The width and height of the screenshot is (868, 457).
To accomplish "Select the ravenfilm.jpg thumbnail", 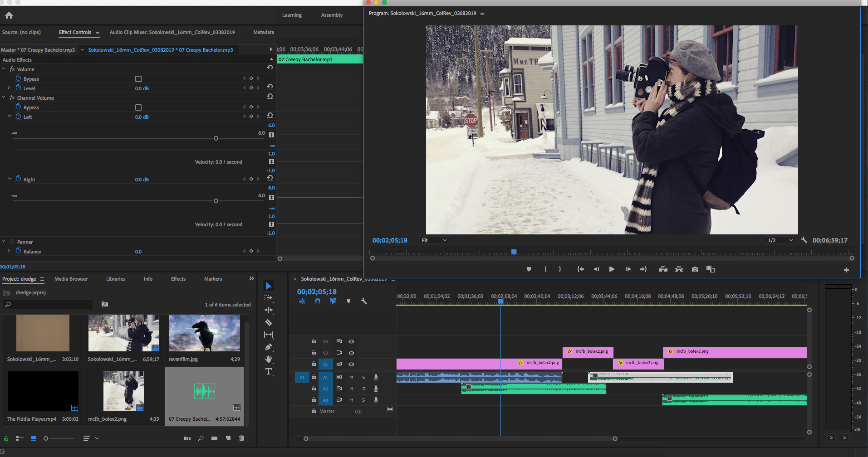I will [204, 333].
